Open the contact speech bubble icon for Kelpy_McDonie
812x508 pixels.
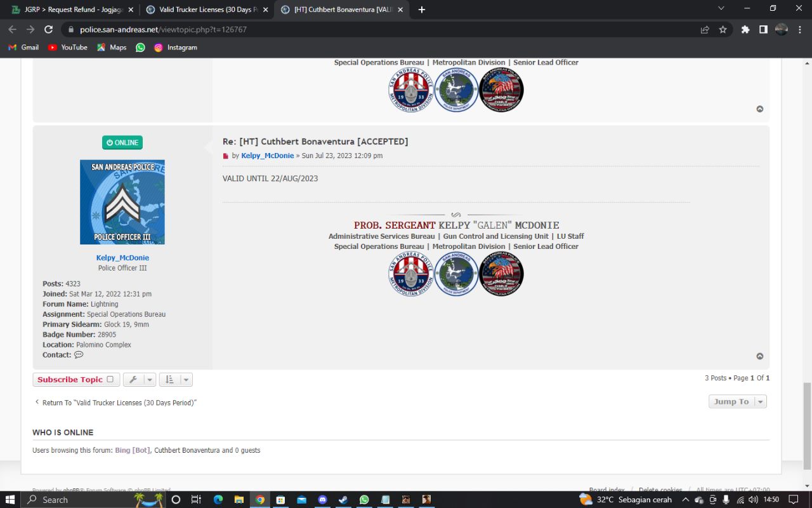point(79,355)
